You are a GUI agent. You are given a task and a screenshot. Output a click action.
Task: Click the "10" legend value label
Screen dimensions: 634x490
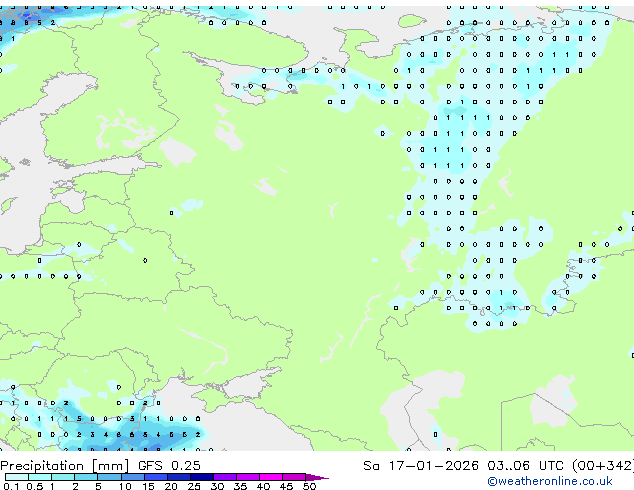point(125,486)
